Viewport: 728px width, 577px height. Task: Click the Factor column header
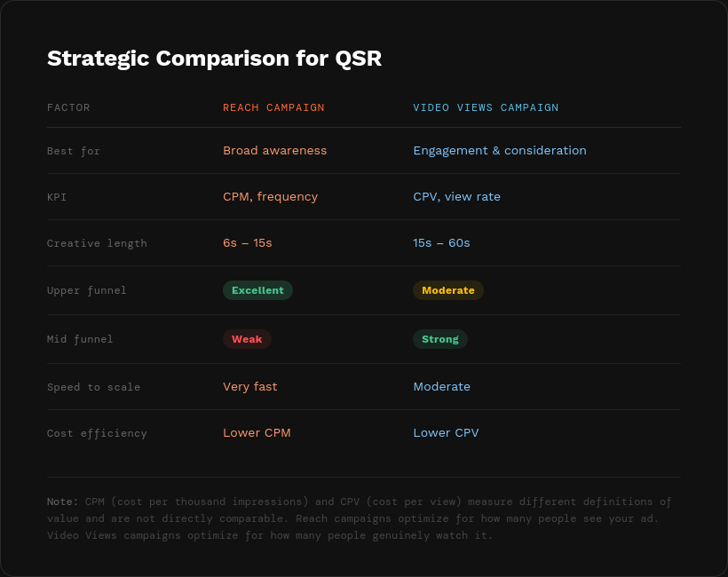[68, 108]
